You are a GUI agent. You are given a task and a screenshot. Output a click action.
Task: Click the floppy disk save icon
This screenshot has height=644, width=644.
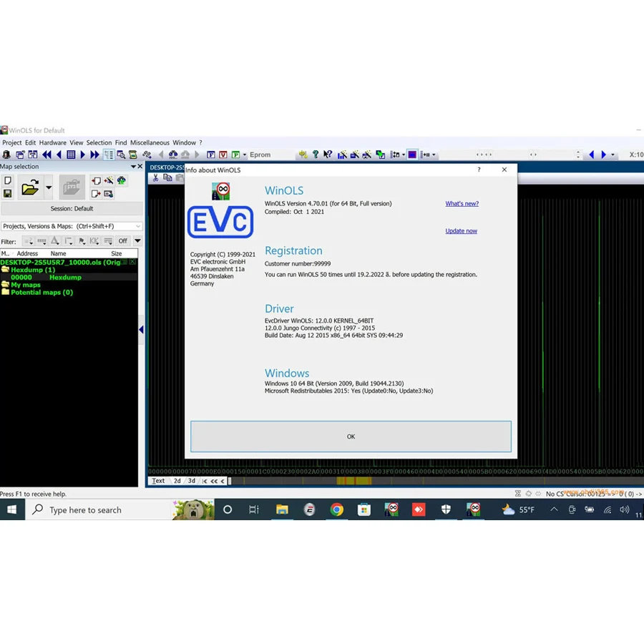(x=8, y=193)
